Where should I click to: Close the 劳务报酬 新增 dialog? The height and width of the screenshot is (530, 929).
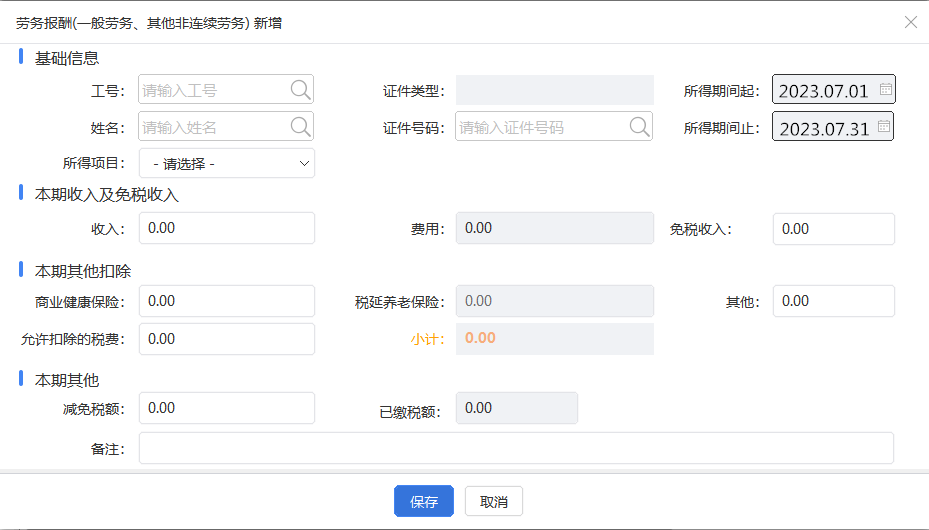(x=911, y=23)
